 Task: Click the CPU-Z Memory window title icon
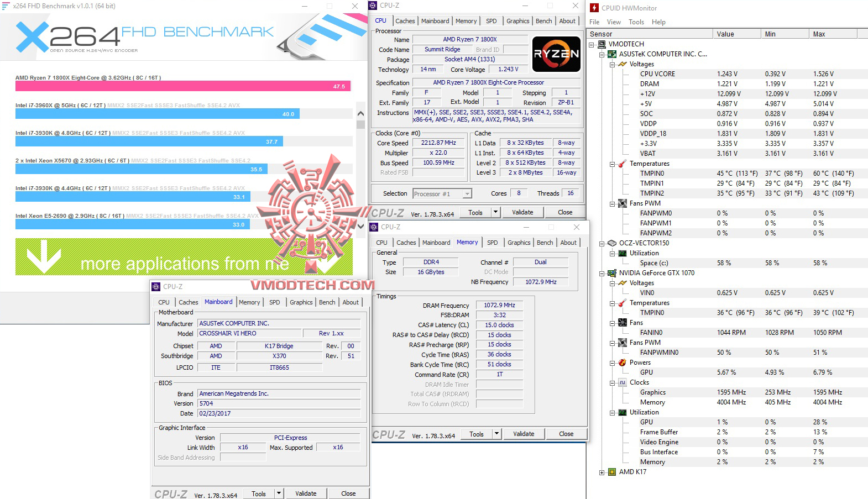click(374, 227)
